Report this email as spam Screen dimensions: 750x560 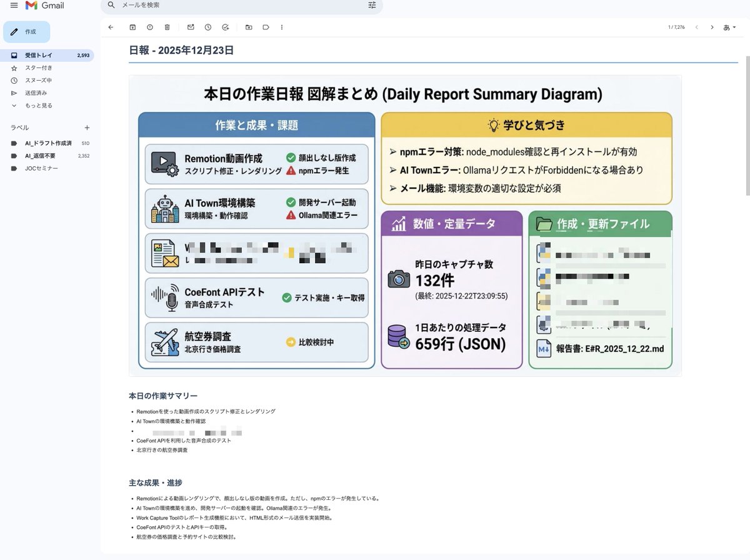click(150, 27)
